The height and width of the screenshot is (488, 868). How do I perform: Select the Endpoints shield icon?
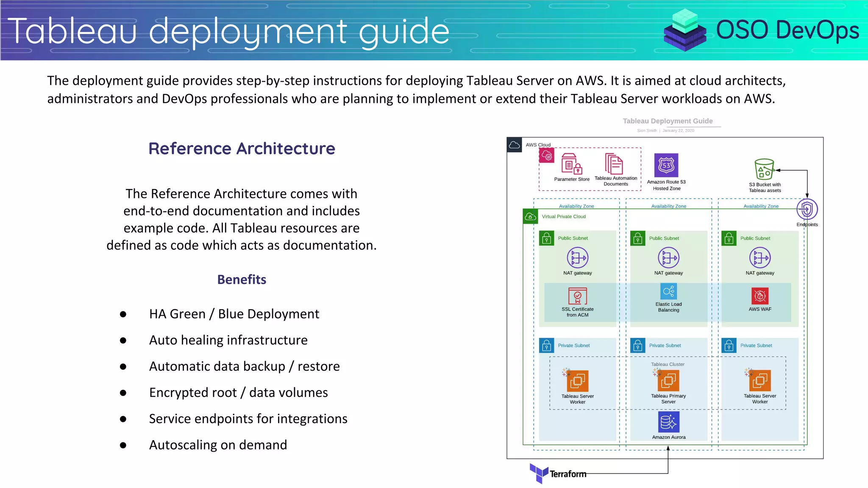pyautogui.click(x=807, y=209)
